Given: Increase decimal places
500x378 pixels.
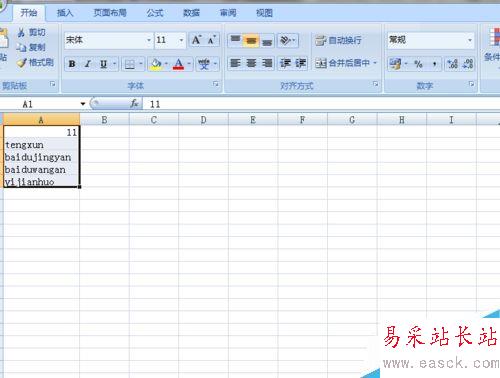Looking at the screenshot, I should click(452, 64).
